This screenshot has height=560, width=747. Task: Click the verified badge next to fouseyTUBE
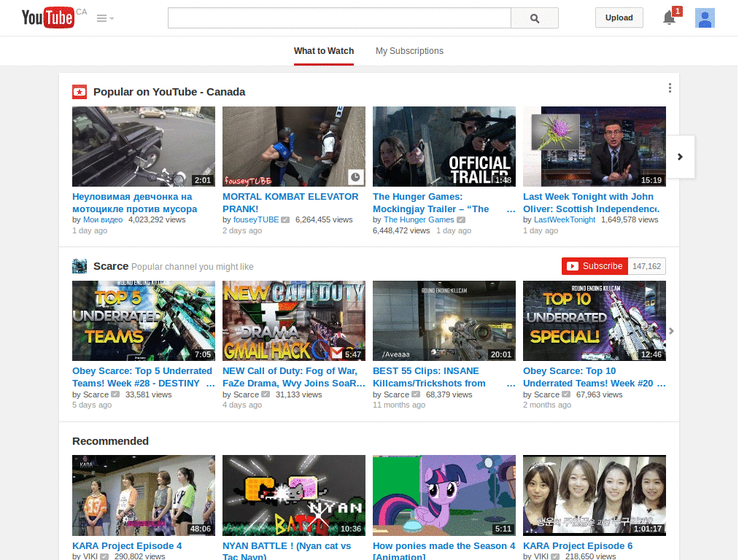coord(285,220)
